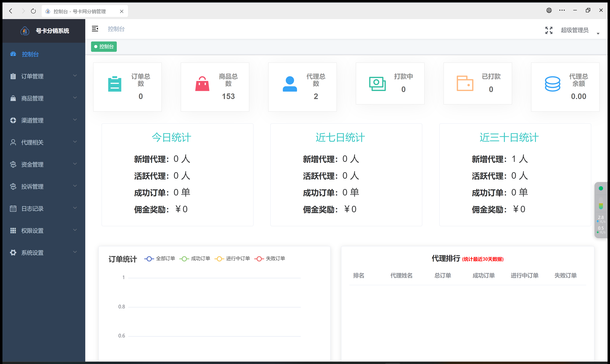610x364 pixels.
Task: Click the agent balance coins icon
Action: 552,84
